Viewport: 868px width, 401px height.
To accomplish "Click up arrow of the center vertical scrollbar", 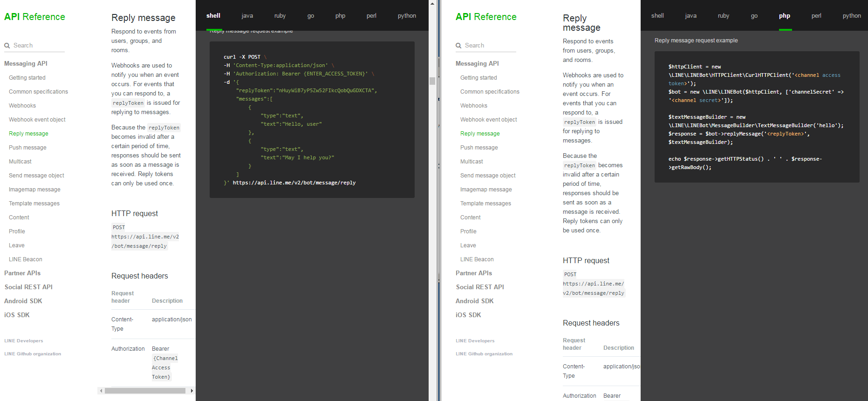I will coord(432,3).
